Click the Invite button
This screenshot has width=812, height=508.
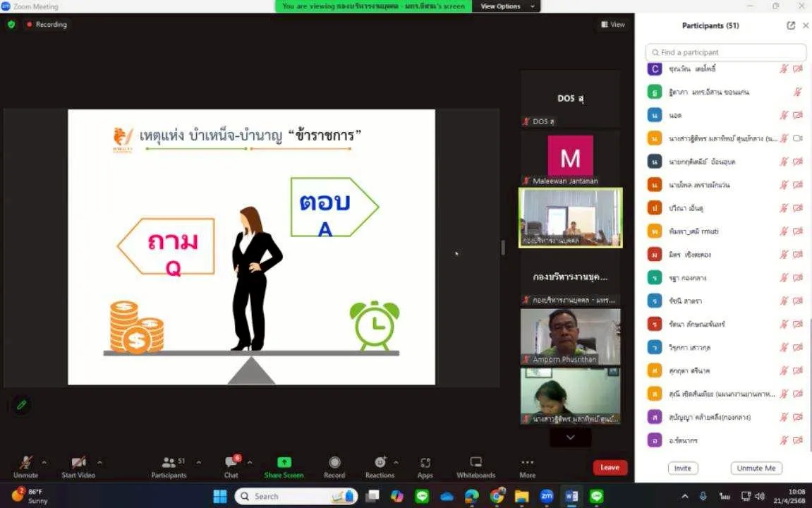[682, 468]
